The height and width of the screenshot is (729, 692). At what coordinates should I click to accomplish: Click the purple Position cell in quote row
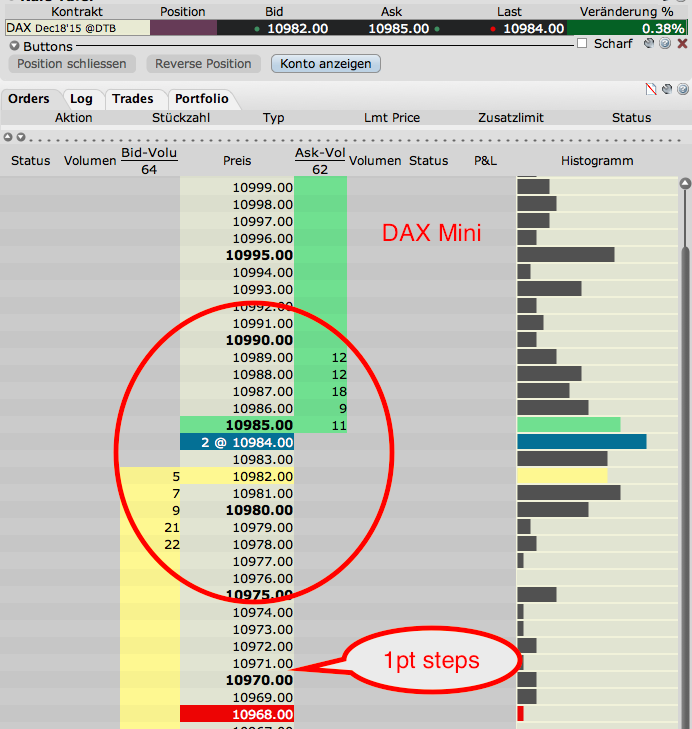tap(184, 28)
